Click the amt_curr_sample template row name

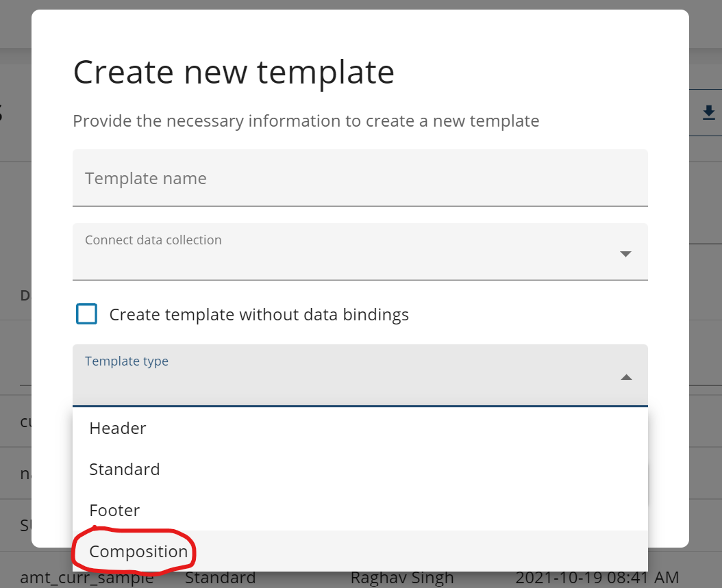[86, 578]
